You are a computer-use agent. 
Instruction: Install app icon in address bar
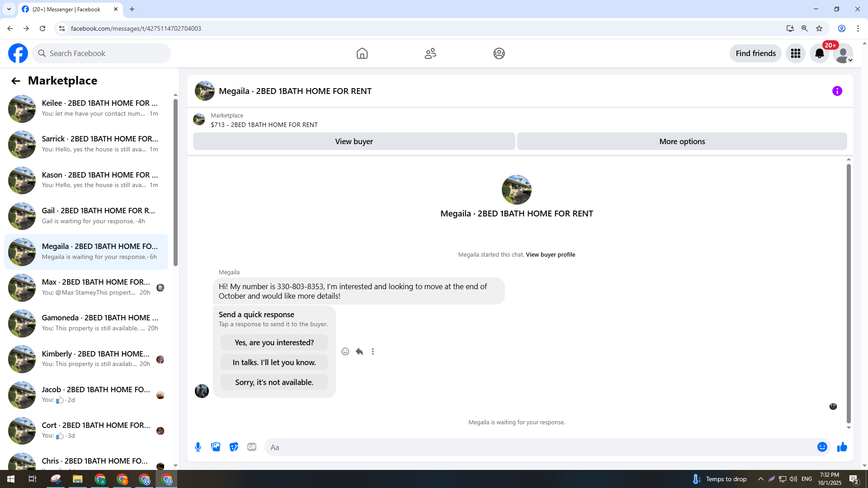[790, 28]
